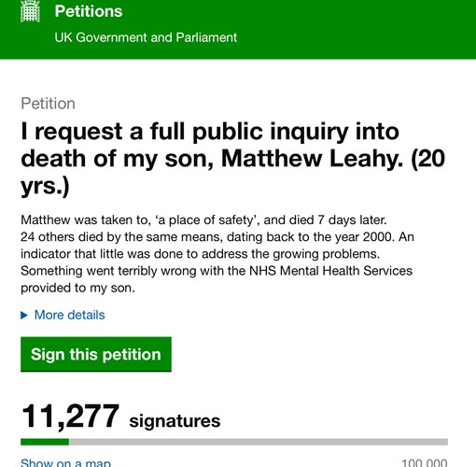Viewport: 476px width, 467px height.
Task: Open the Petitions home link in header
Action: pyautogui.click(x=89, y=11)
